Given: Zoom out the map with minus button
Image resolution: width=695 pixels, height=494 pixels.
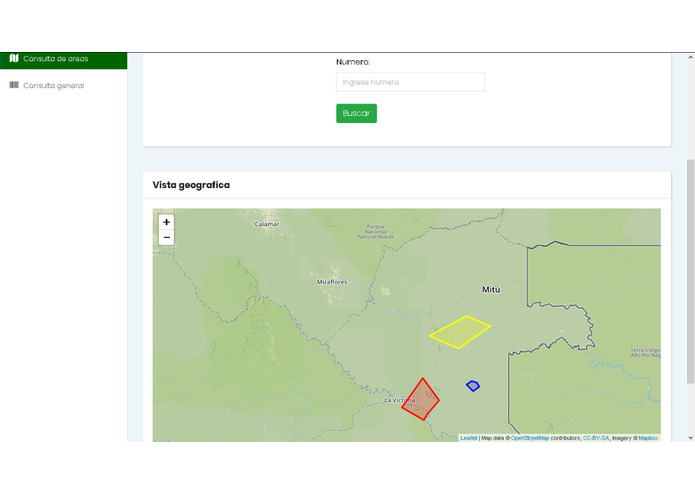Looking at the screenshot, I should tap(166, 237).
